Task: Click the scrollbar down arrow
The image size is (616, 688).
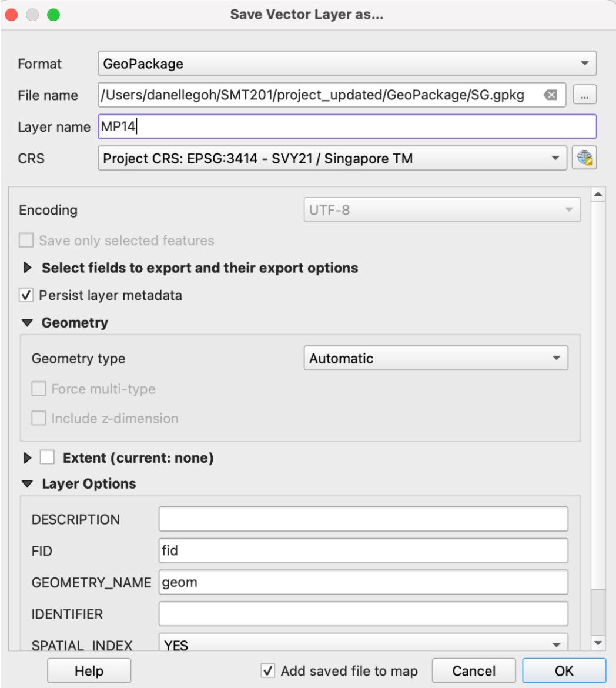Action: (x=598, y=643)
